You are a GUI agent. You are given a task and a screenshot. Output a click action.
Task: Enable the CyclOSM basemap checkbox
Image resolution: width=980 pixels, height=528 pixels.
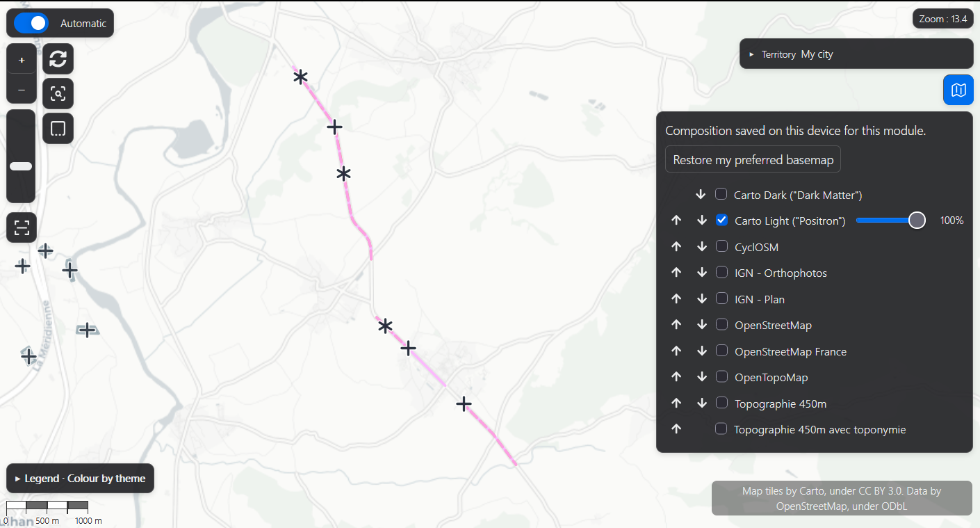[x=721, y=246]
